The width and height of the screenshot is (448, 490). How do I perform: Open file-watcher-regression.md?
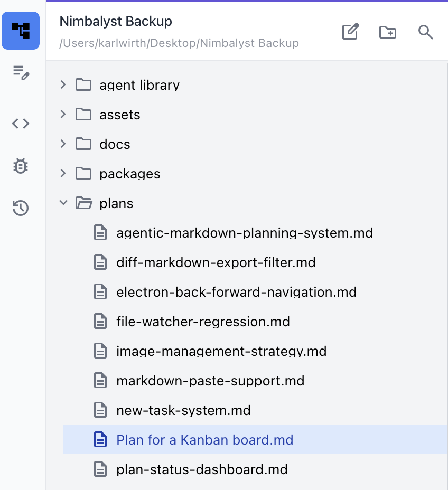tap(203, 321)
